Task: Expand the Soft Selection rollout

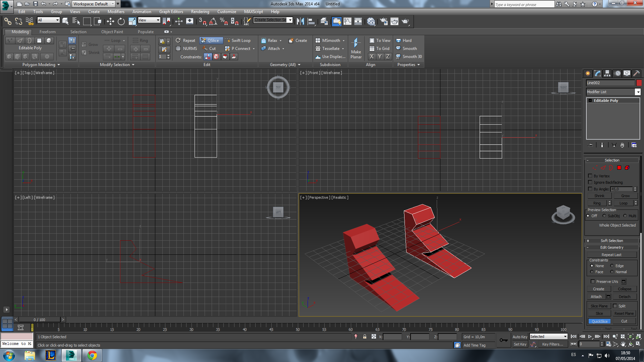Action: (611, 241)
